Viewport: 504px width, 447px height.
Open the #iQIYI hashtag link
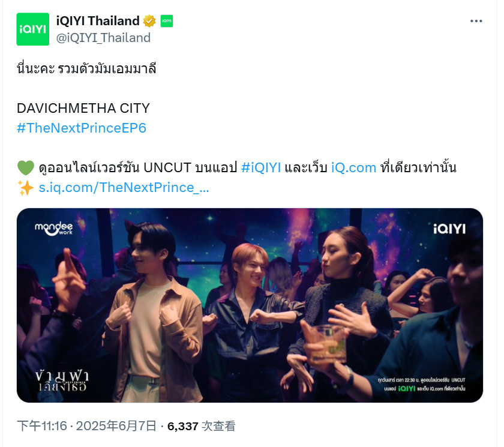pyautogui.click(x=261, y=168)
